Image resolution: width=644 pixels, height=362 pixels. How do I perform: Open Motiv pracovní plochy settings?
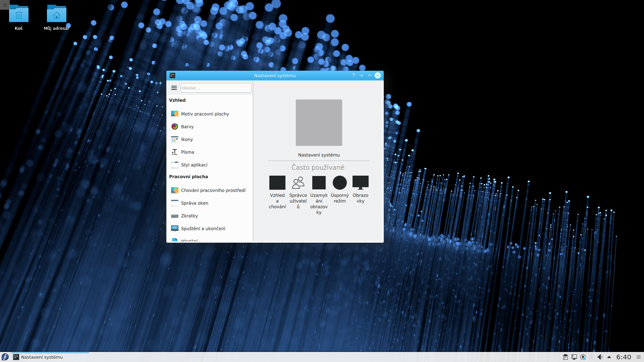coord(205,114)
